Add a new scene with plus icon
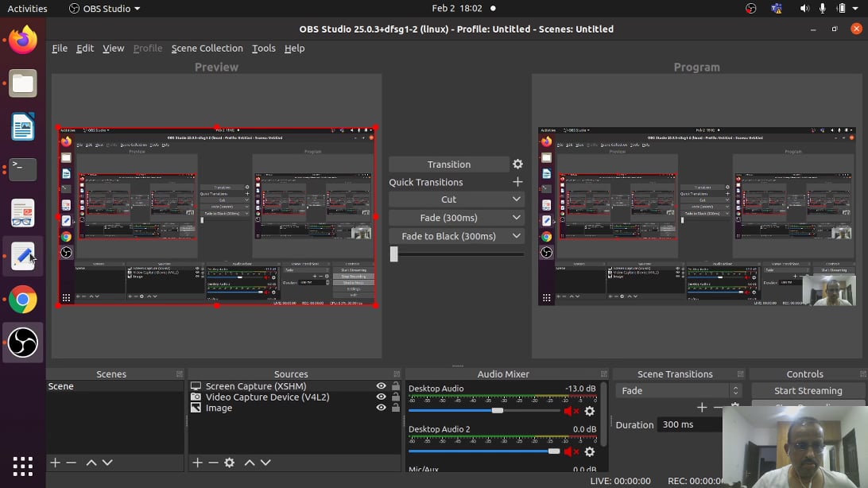This screenshot has height=488, width=868. click(x=55, y=463)
